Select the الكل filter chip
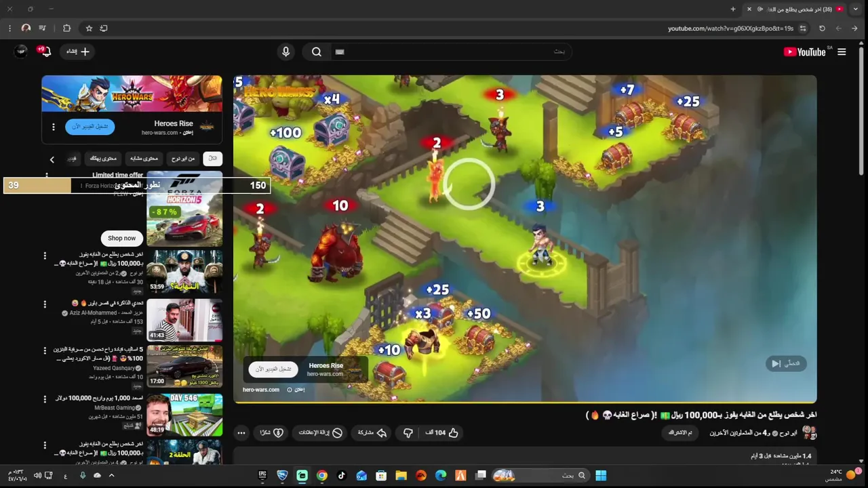The height and width of the screenshot is (488, 868). 212,159
